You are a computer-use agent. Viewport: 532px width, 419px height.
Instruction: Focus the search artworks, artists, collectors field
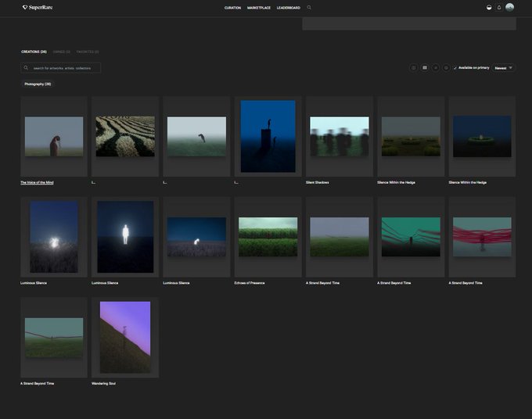coord(61,68)
